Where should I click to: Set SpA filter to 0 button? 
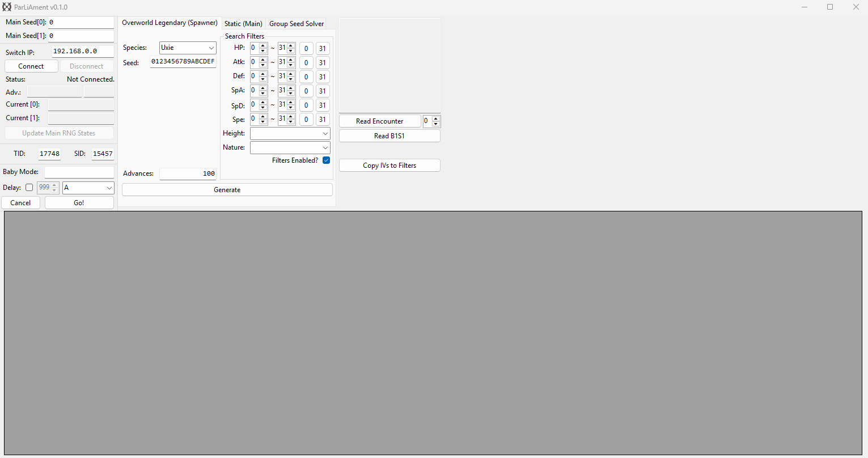306,91
